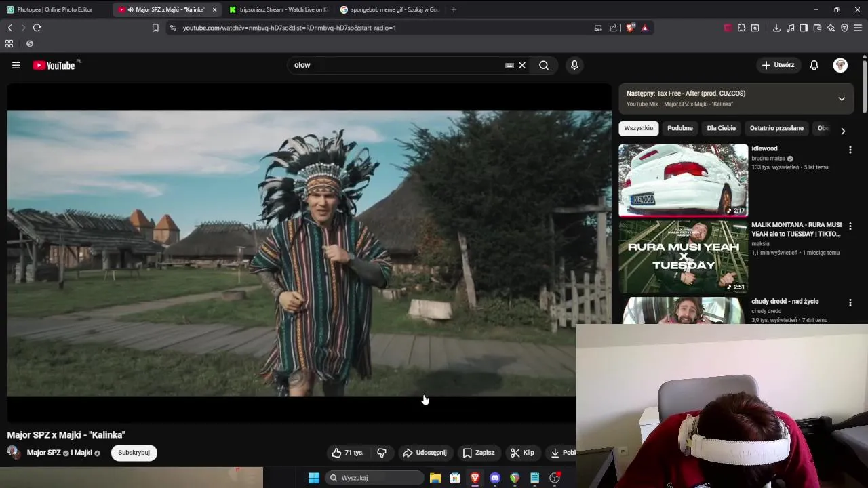Open the idlewood video thumbnail
868x488 pixels.
pos(683,180)
